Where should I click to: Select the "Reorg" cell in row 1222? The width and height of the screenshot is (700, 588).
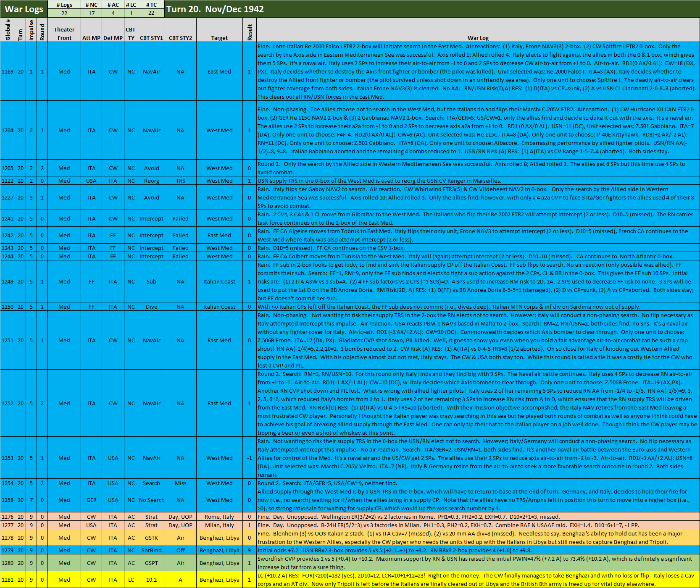coord(151,181)
